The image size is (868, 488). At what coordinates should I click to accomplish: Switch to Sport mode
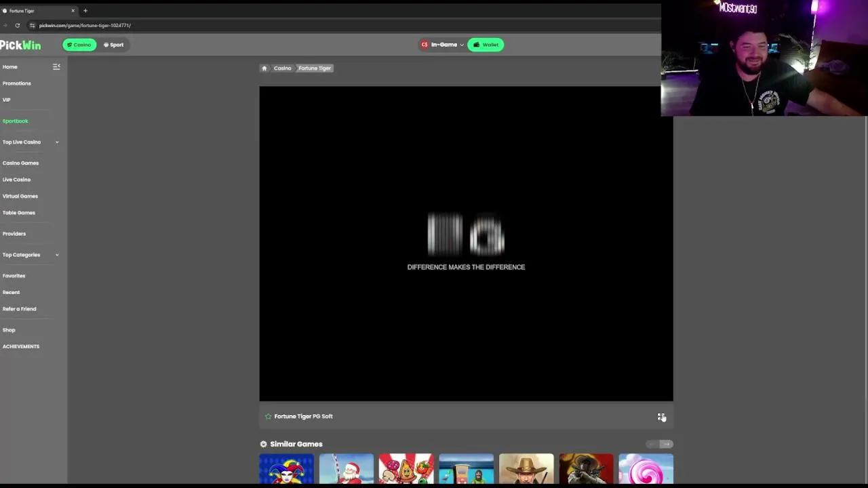coord(114,45)
